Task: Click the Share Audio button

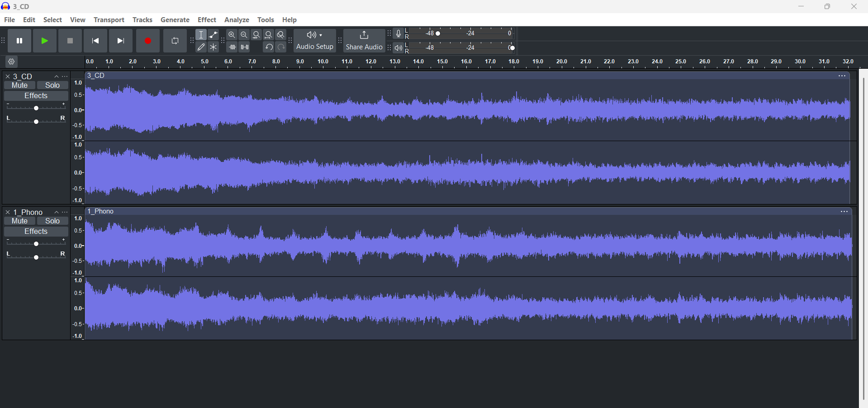Action: tap(364, 41)
